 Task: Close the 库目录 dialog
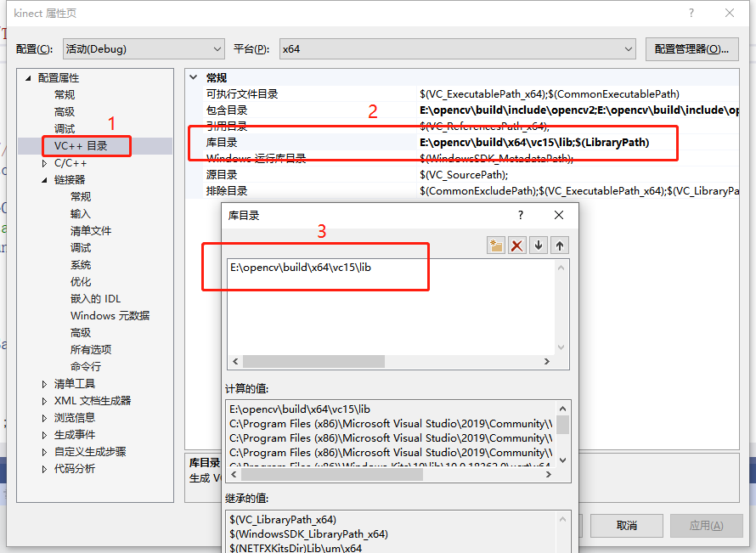tap(559, 215)
